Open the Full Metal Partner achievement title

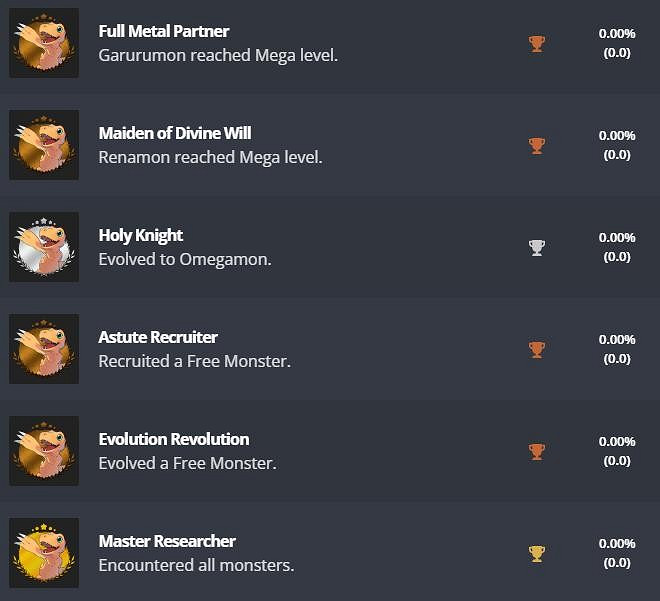pyautogui.click(x=164, y=31)
